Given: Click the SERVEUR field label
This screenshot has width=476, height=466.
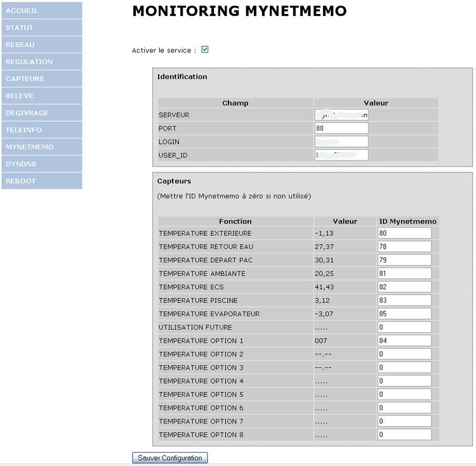Looking at the screenshot, I should [174, 115].
